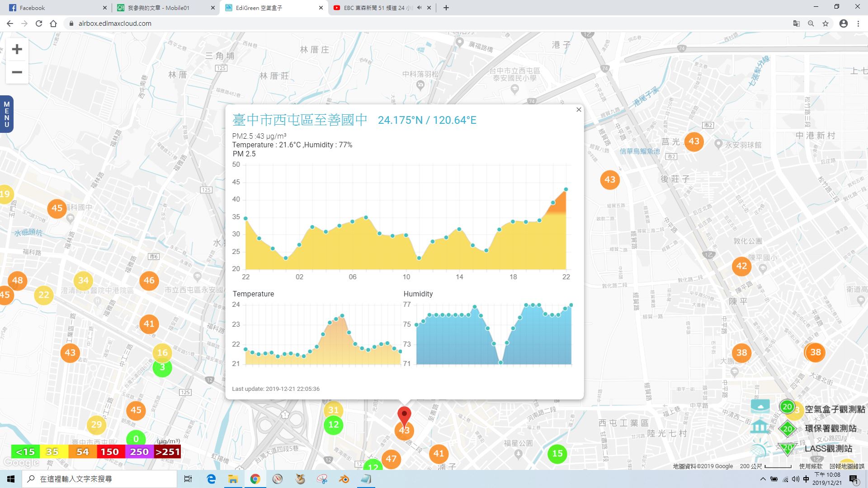Select the yellow 22 sensor marker

coord(44,295)
